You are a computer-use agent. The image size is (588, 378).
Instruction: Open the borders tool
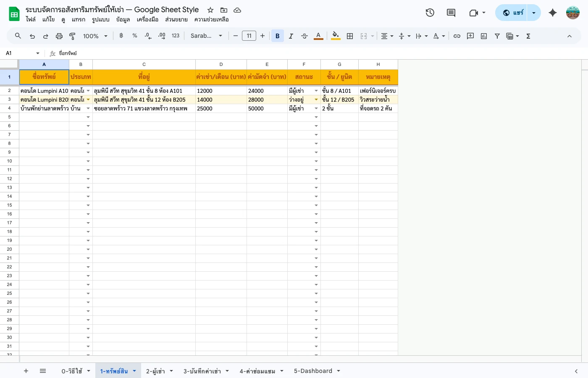[350, 36]
